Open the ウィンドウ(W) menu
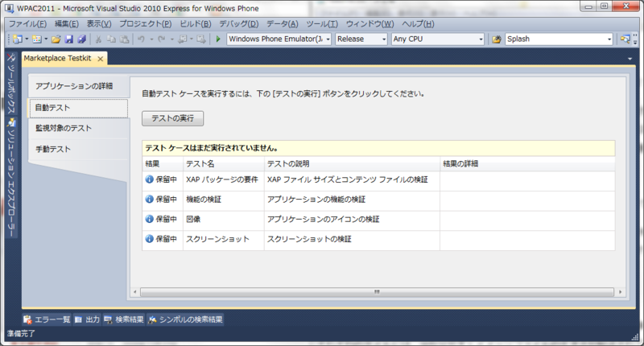 point(369,24)
